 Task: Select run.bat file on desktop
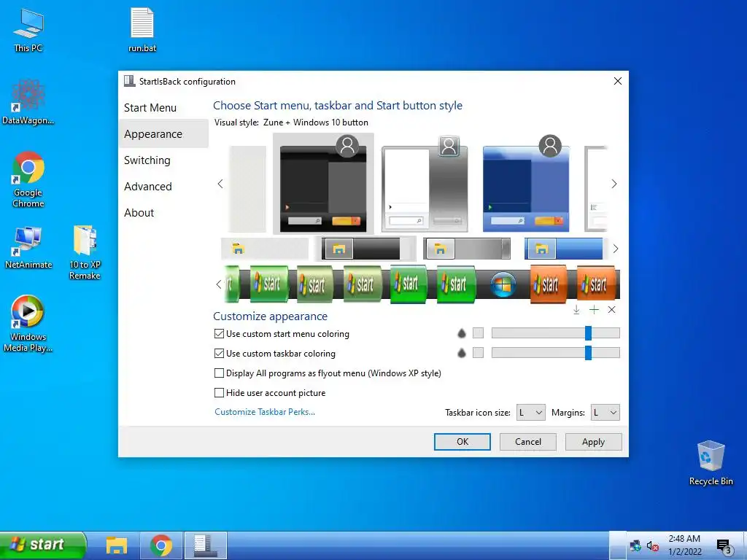142,29
